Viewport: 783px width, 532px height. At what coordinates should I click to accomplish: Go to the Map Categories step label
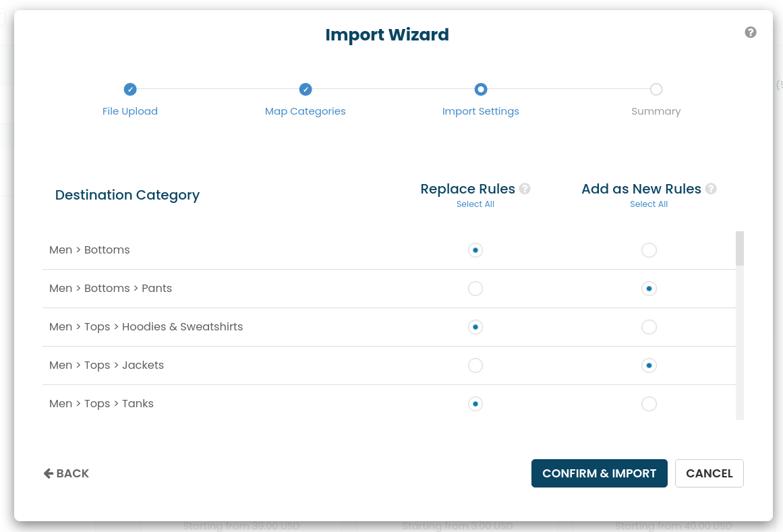(306, 111)
